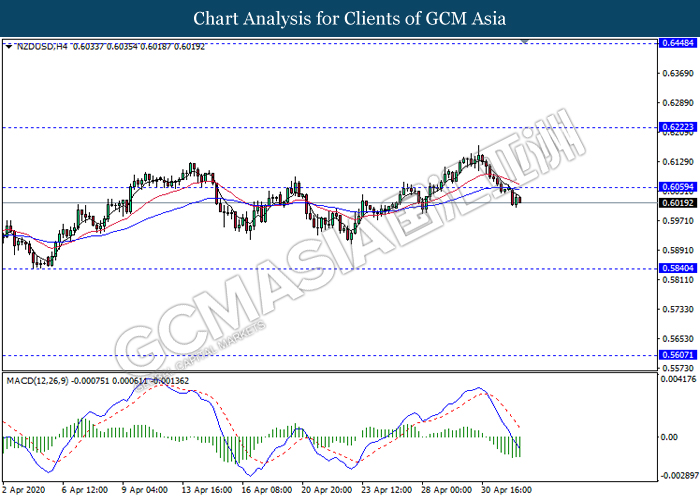This screenshot has width=700, height=500.
Task: Click the 0.60594 price level label
Action: coord(678,187)
